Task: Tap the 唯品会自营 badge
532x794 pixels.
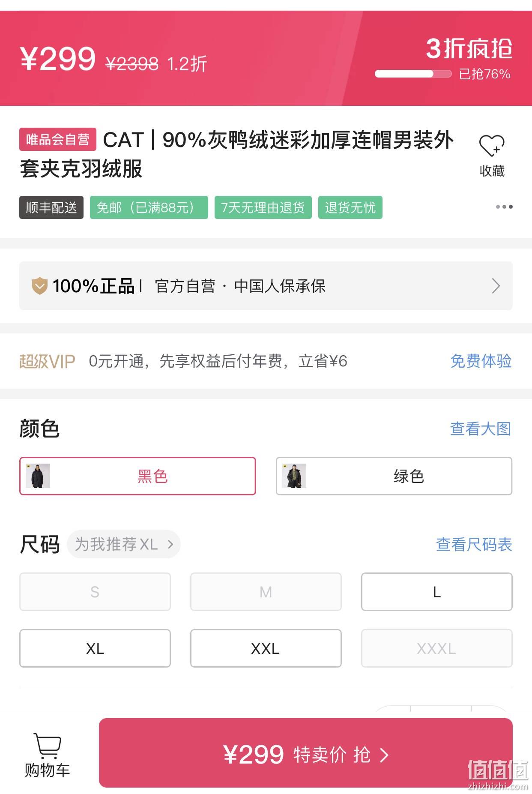Action: click(x=58, y=139)
